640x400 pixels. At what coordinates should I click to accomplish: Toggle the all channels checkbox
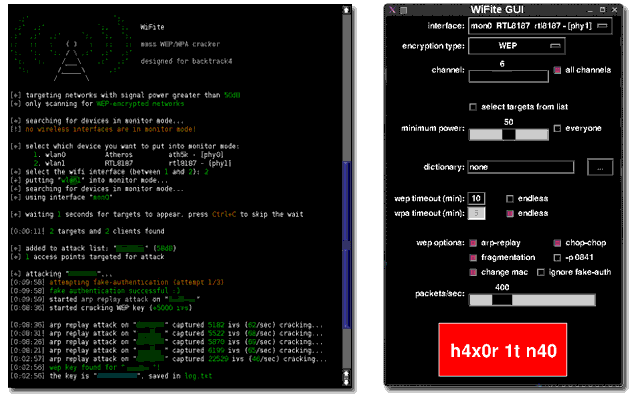point(557,70)
